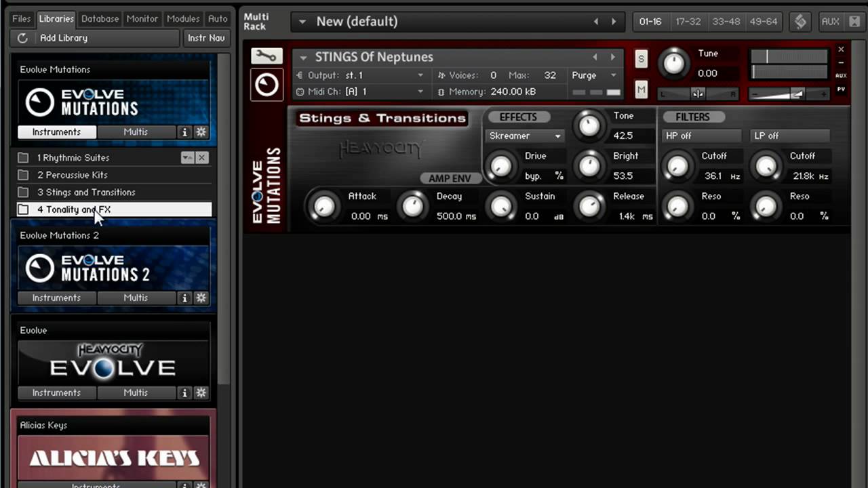Image resolution: width=868 pixels, height=488 pixels.
Task: Load next instrument with right arrow
Action: coord(613,58)
